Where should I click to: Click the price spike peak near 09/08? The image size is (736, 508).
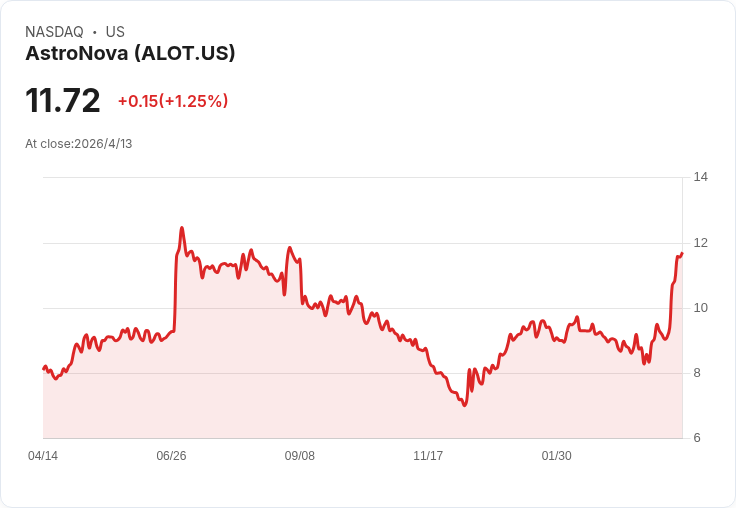[x=290, y=247]
